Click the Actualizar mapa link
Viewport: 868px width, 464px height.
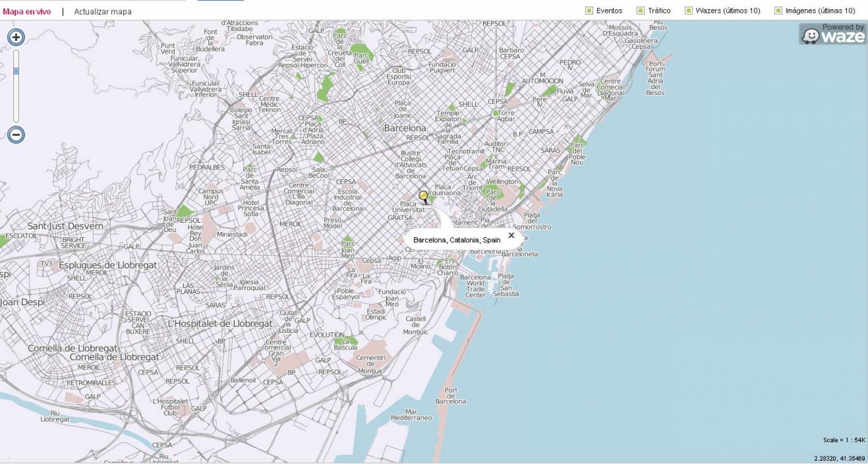coord(103,11)
